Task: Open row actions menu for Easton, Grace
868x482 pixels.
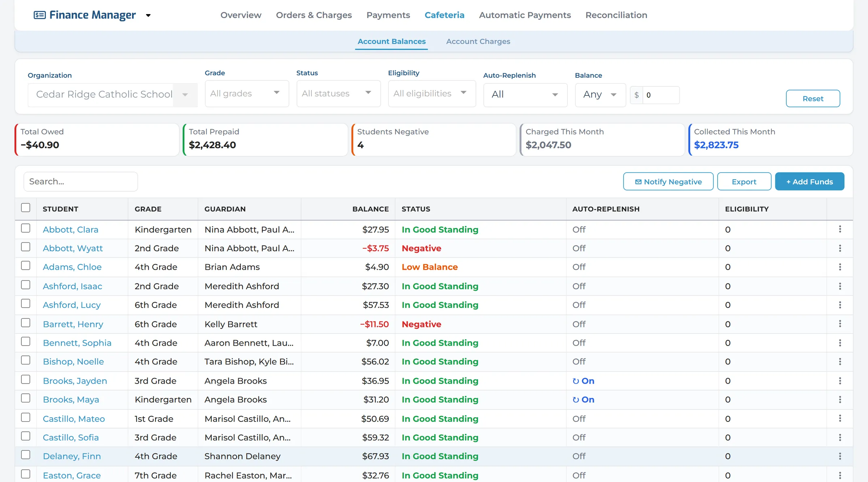Action: click(x=840, y=475)
